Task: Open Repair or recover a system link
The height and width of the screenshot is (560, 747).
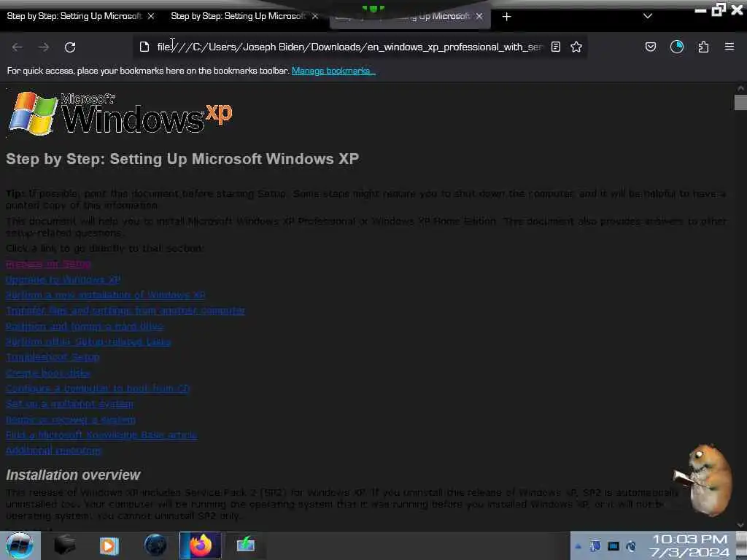Action: click(71, 419)
